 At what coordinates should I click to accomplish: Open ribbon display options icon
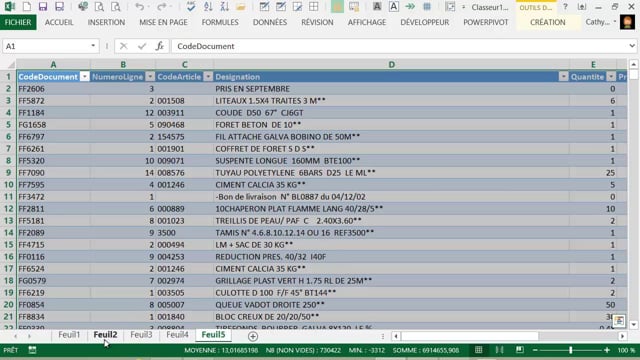coord(582,7)
